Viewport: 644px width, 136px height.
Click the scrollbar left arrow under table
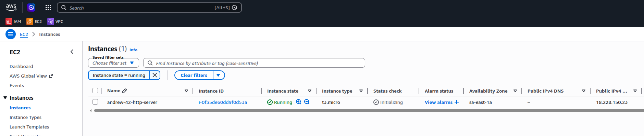point(90,110)
